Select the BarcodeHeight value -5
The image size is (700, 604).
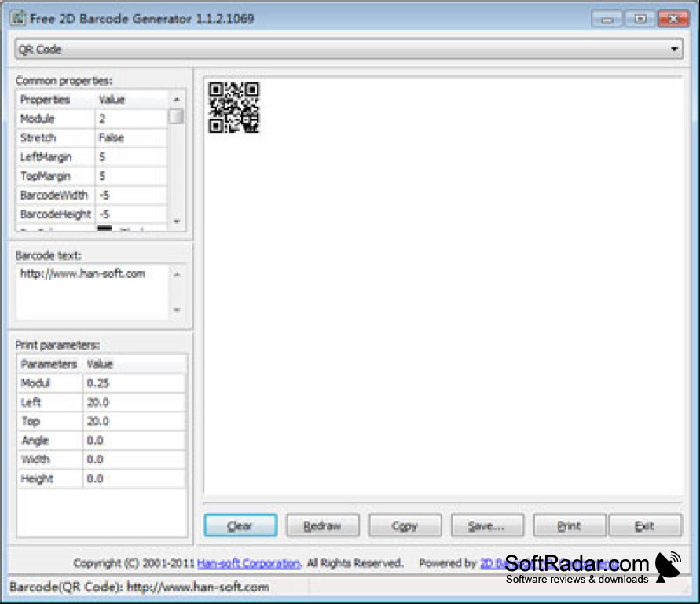pos(130,214)
